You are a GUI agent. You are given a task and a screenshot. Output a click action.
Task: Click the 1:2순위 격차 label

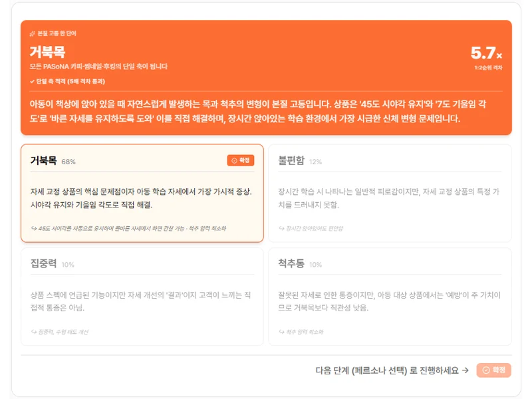click(x=488, y=68)
